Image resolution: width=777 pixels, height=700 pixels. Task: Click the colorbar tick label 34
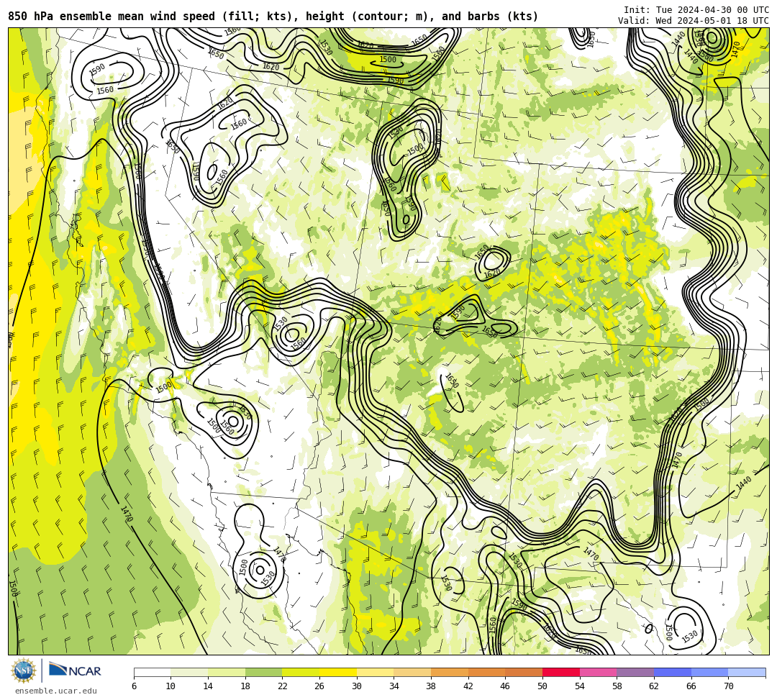pos(394,686)
